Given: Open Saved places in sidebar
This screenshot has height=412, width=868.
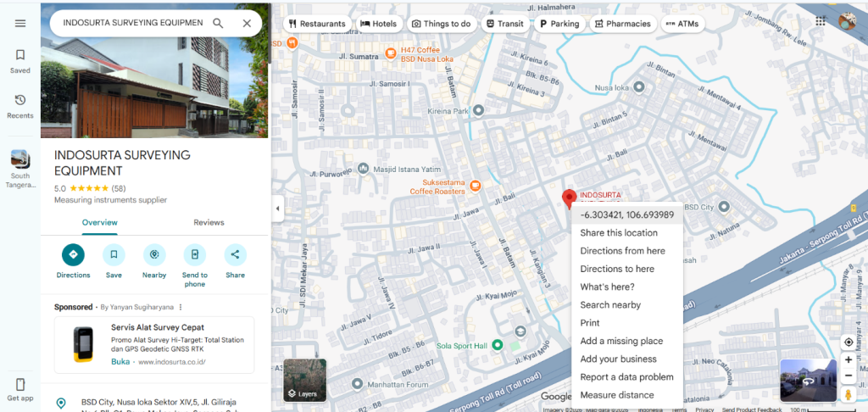Looking at the screenshot, I should click(x=20, y=61).
